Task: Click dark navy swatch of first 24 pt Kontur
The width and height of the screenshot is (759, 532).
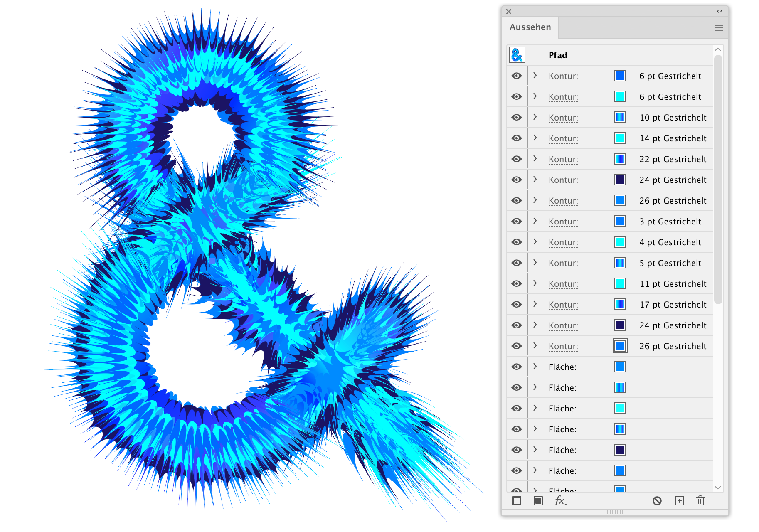Action: tap(620, 180)
